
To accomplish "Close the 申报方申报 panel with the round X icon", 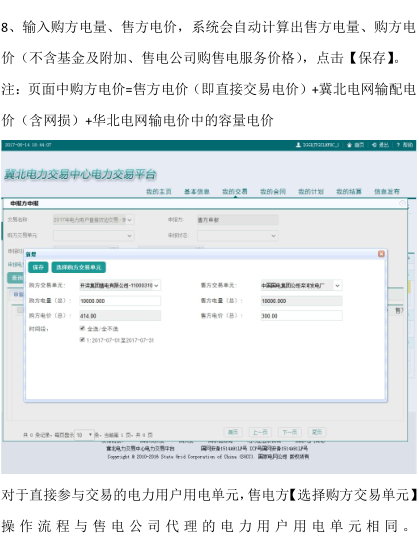I will click(402, 203).
